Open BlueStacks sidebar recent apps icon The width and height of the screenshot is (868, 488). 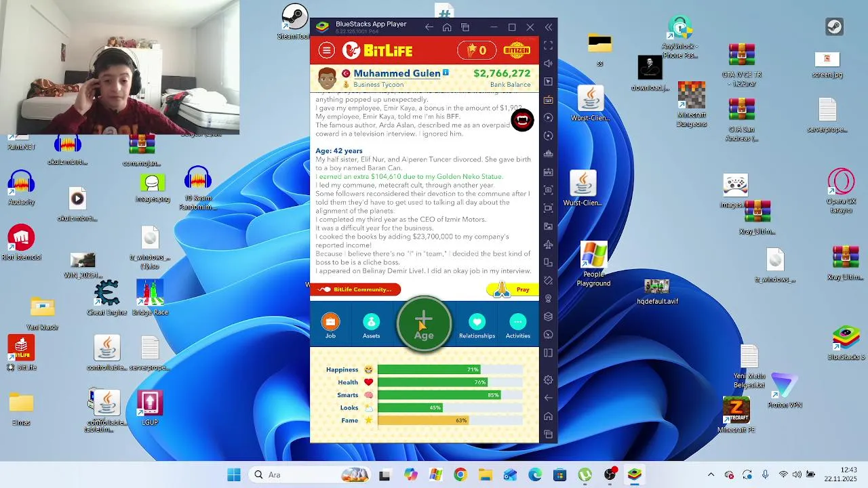click(x=549, y=434)
